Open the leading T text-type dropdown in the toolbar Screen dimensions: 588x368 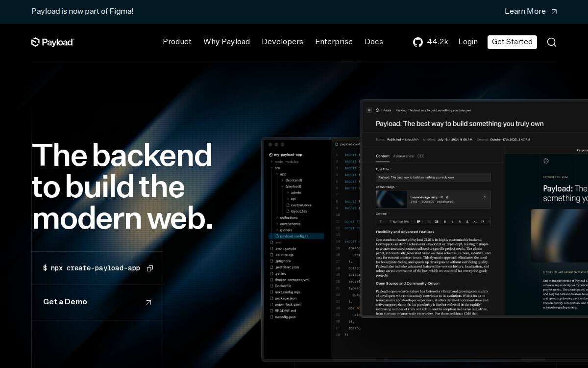tap(382, 222)
